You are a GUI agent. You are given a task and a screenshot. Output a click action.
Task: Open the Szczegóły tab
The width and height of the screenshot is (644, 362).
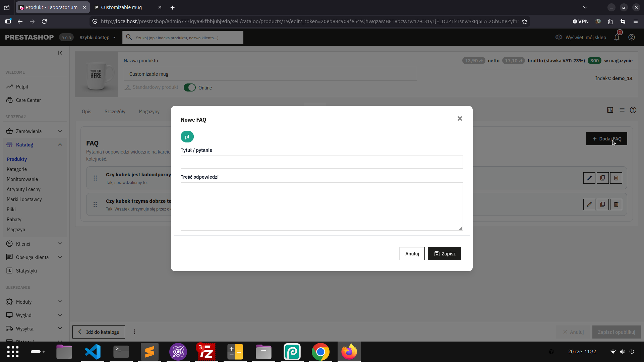click(115, 112)
